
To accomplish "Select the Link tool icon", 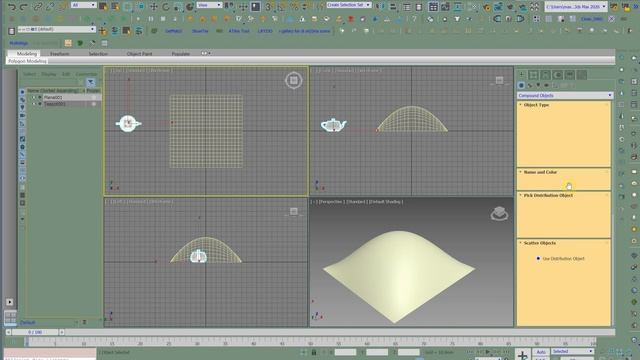I will click(38, 7).
